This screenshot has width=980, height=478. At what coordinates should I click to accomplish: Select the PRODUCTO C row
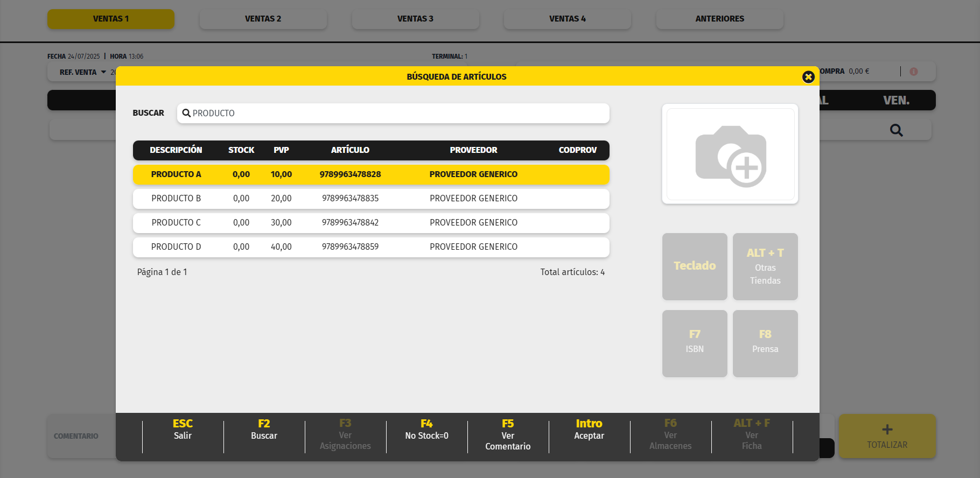(370, 223)
